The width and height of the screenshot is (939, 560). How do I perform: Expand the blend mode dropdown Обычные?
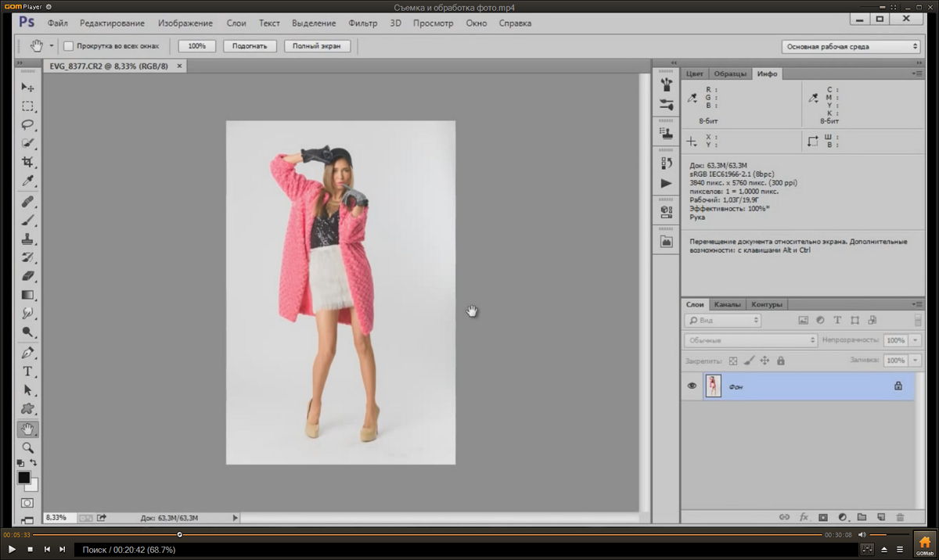[x=750, y=341]
